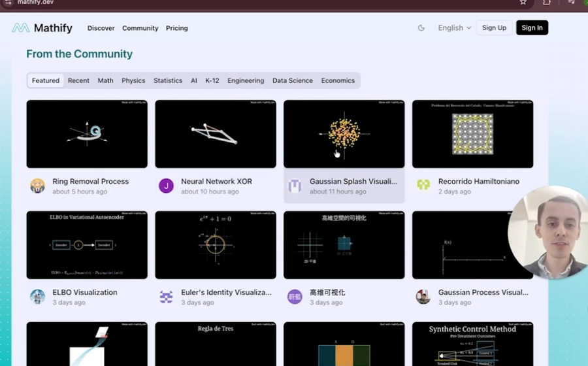
Task: Click the purple J avatar icon
Action: 166,186
